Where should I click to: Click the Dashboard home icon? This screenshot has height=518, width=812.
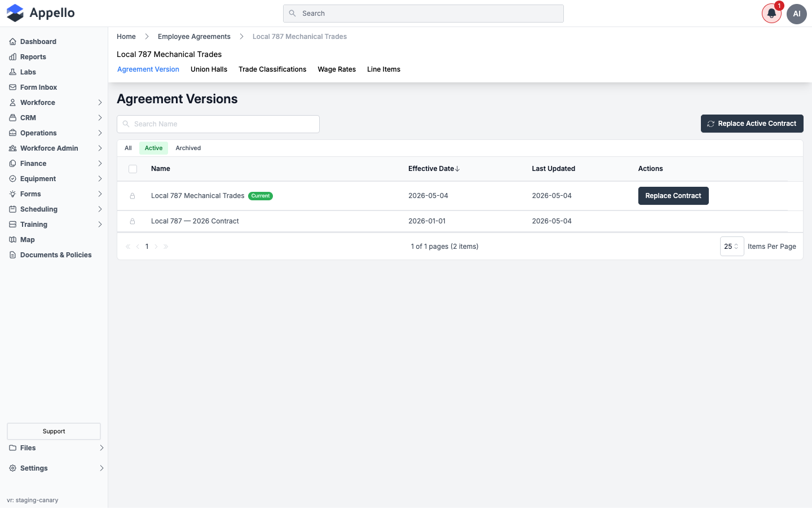click(x=12, y=42)
